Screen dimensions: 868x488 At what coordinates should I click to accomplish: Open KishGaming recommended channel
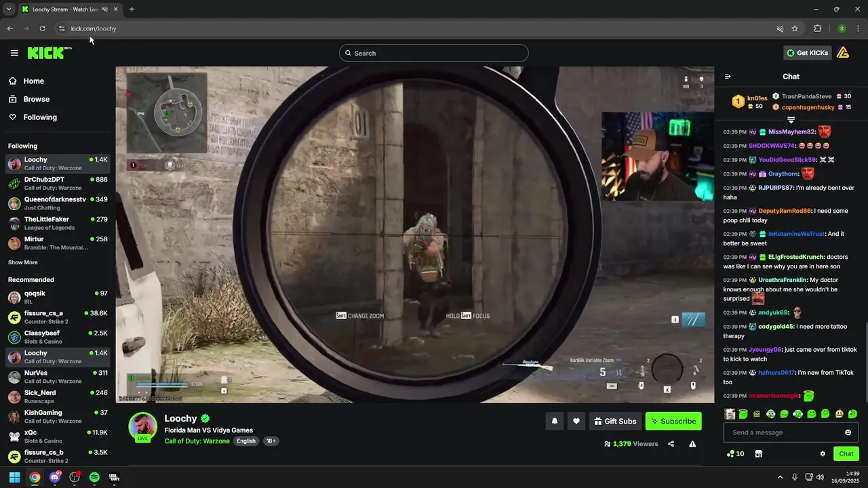[58, 416]
